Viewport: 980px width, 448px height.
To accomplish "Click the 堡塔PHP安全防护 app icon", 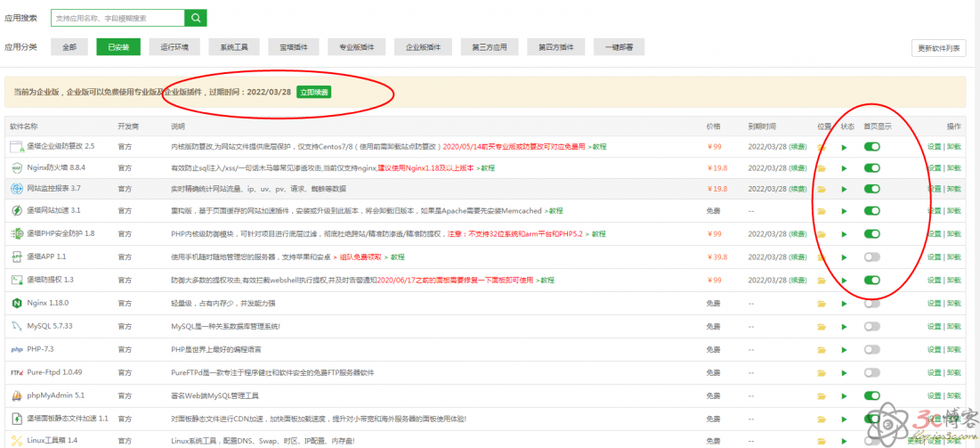I will point(16,234).
